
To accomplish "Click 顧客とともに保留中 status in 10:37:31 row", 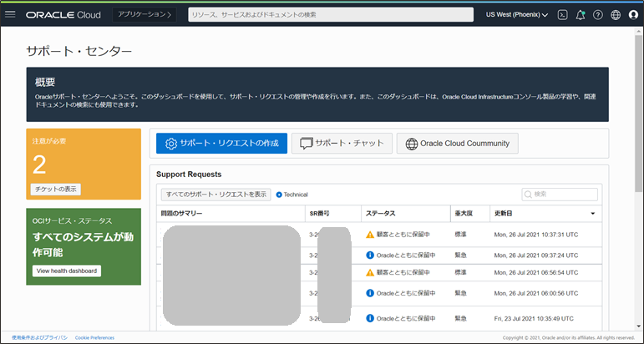I will tap(403, 235).
